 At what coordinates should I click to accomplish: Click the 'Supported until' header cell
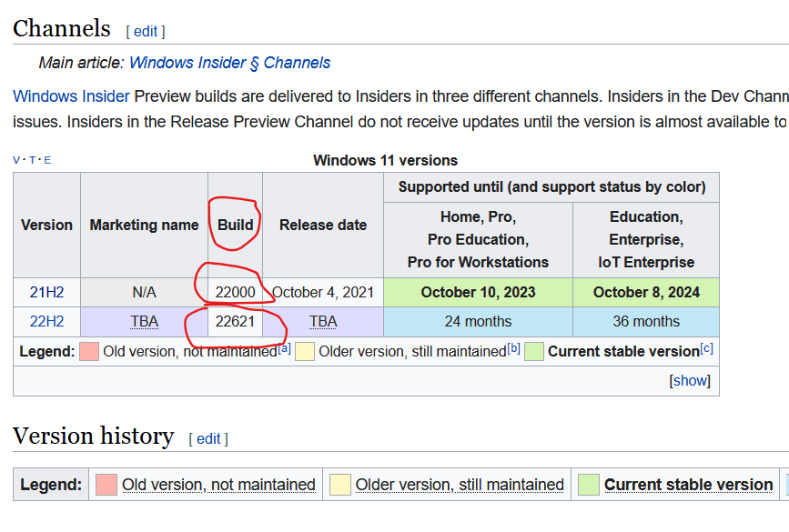pyautogui.click(x=551, y=187)
